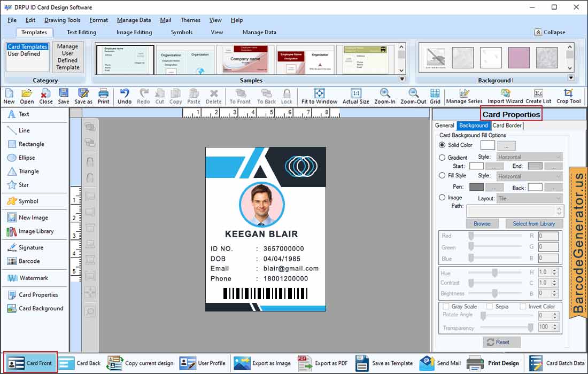
Task: Pick the Triangle shape tool
Action: point(23,172)
